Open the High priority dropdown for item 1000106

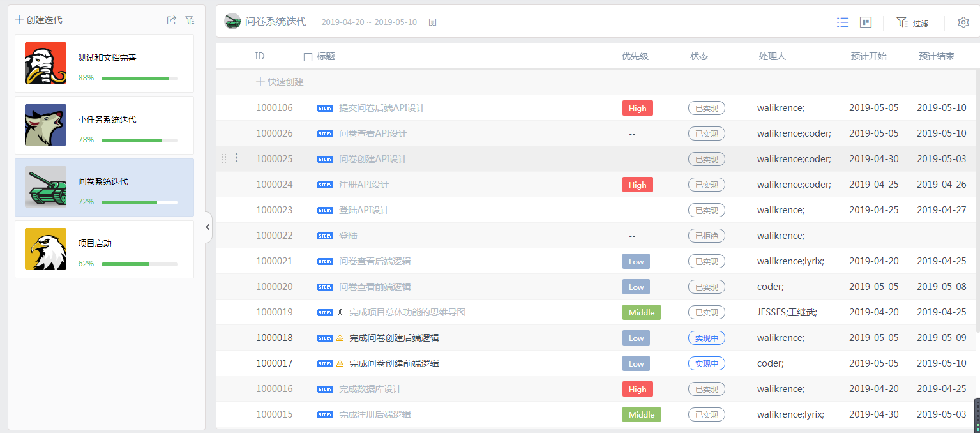point(637,108)
